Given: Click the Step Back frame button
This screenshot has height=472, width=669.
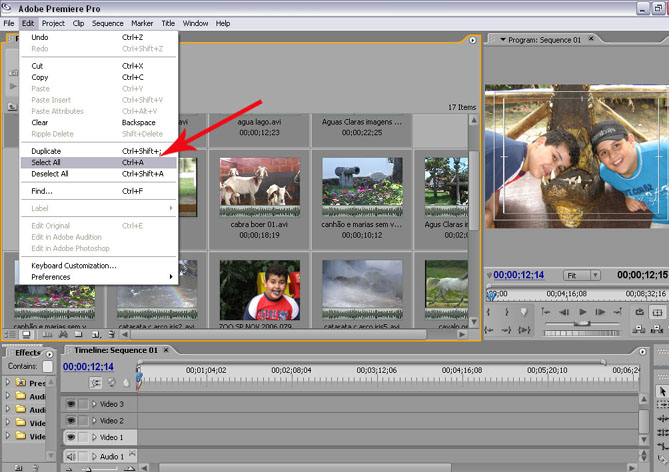Looking at the screenshot, I should click(x=565, y=312).
